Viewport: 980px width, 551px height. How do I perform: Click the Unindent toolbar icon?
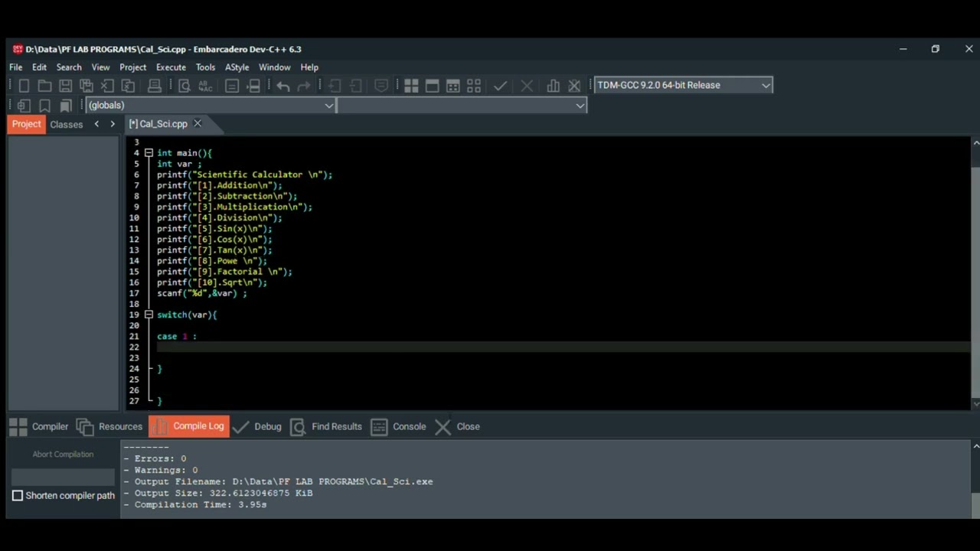(355, 86)
